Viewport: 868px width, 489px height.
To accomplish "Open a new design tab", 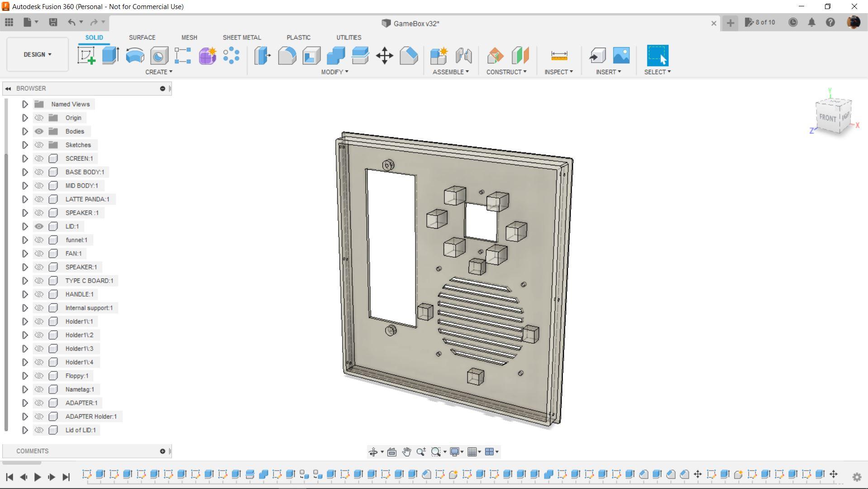I will coord(730,23).
